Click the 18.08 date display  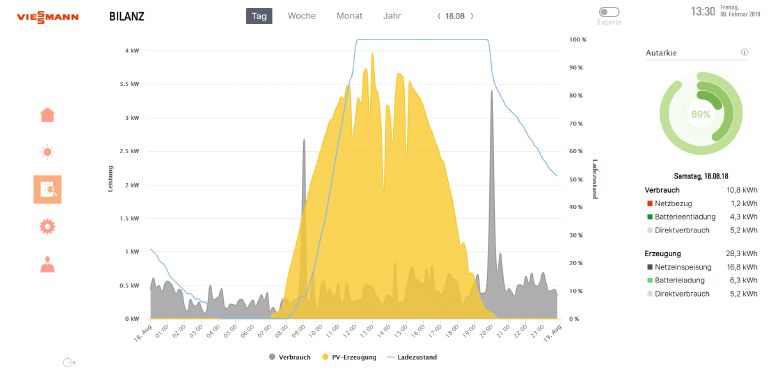[455, 16]
